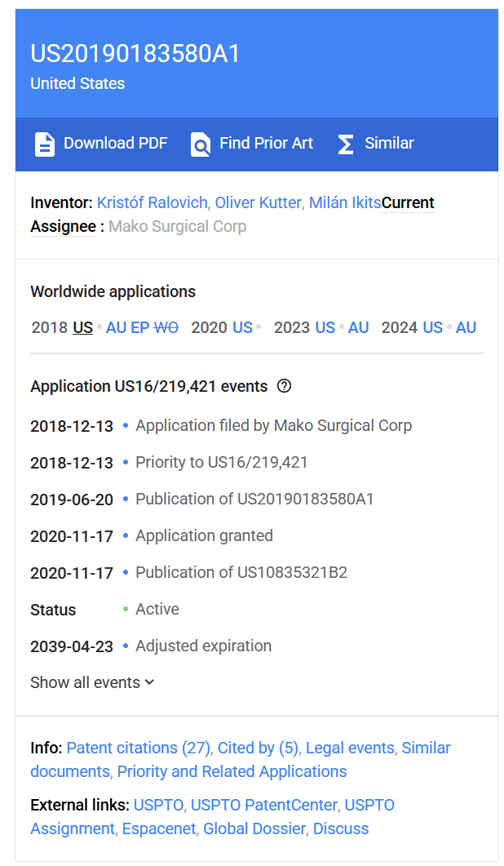Open the Global Dossier link
This screenshot has height=866, width=504.
[254, 828]
